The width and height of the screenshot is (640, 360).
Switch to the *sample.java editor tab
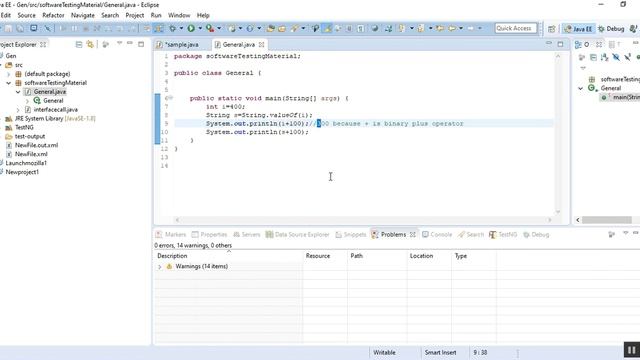pyautogui.click(x=182, y=44)
